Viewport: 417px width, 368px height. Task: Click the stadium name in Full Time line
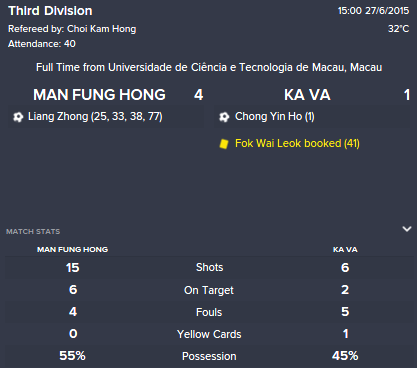click(x=245, y=67)
